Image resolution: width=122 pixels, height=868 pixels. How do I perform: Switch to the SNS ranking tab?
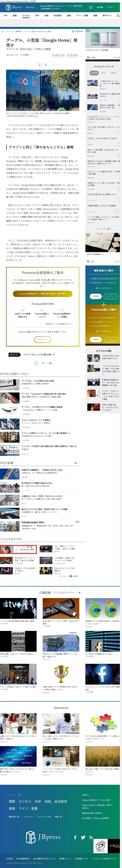(113, 73)
